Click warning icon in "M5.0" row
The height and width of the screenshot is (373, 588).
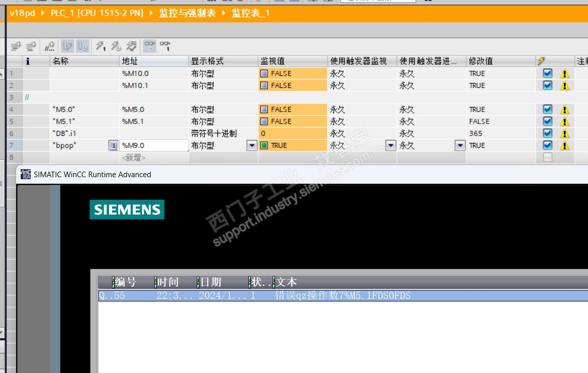tap(564, 110)
